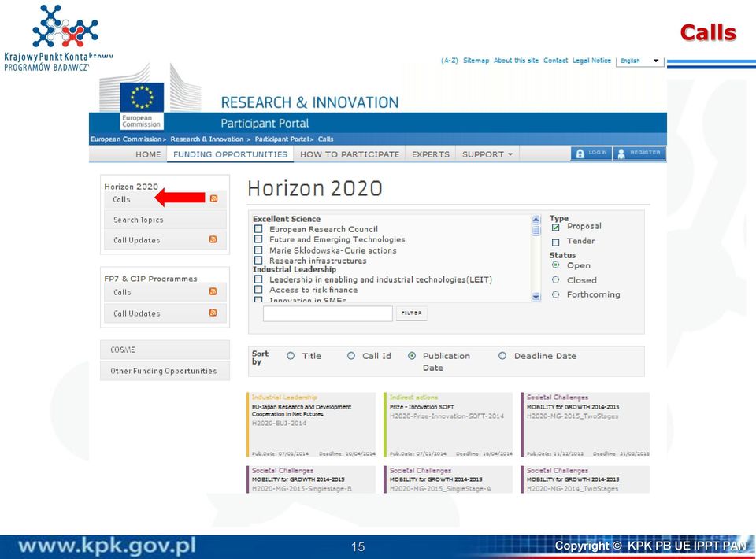Viewport: 756px width, 559px height.
Task: Click the Login padlock icon
Action: (580, 154)
